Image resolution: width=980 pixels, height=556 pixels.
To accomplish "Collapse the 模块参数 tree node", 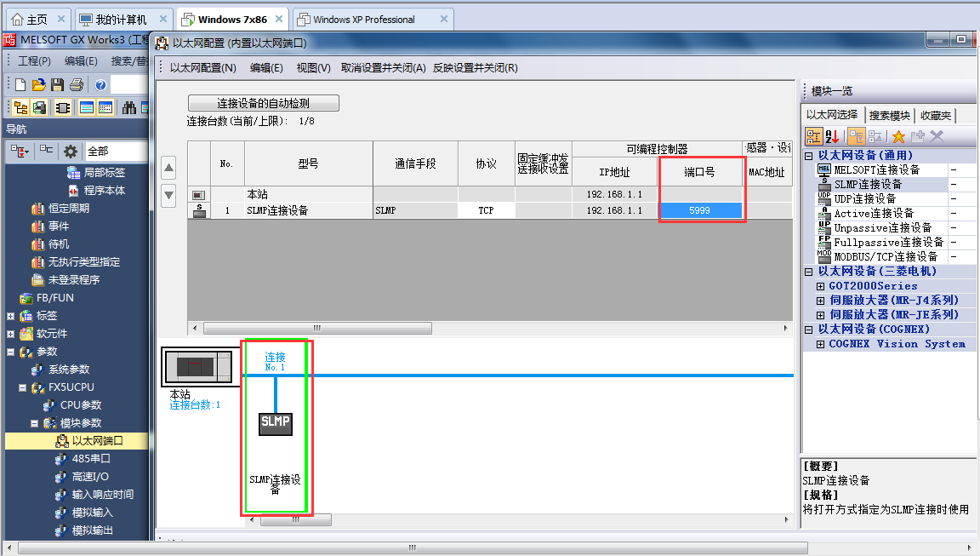I will [34, 423].
